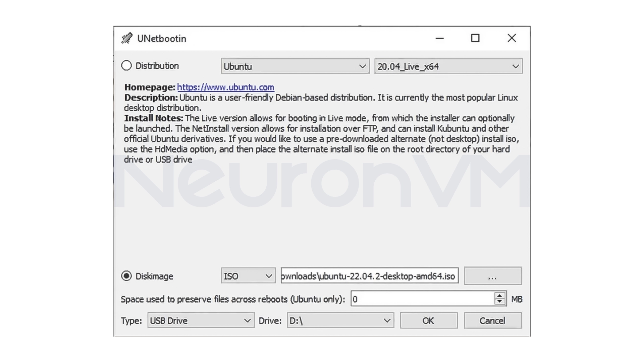Click the space to preserve files field

point(423,299)
